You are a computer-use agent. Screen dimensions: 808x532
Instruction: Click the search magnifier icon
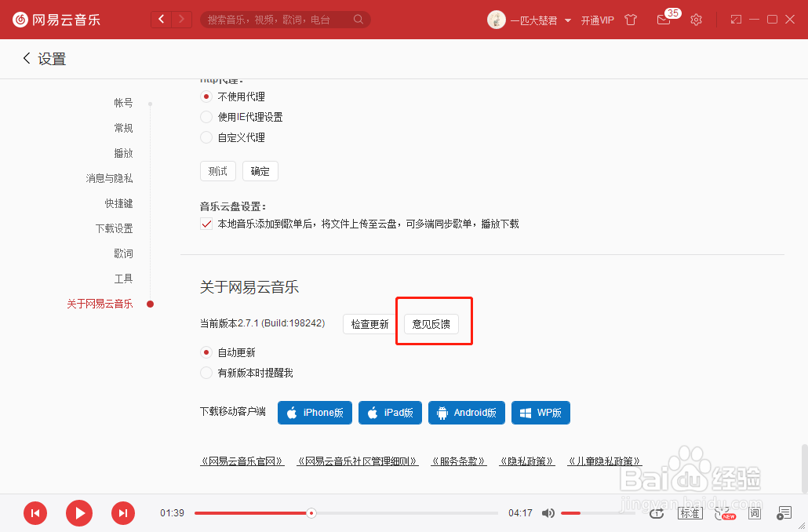click(359, 20)
